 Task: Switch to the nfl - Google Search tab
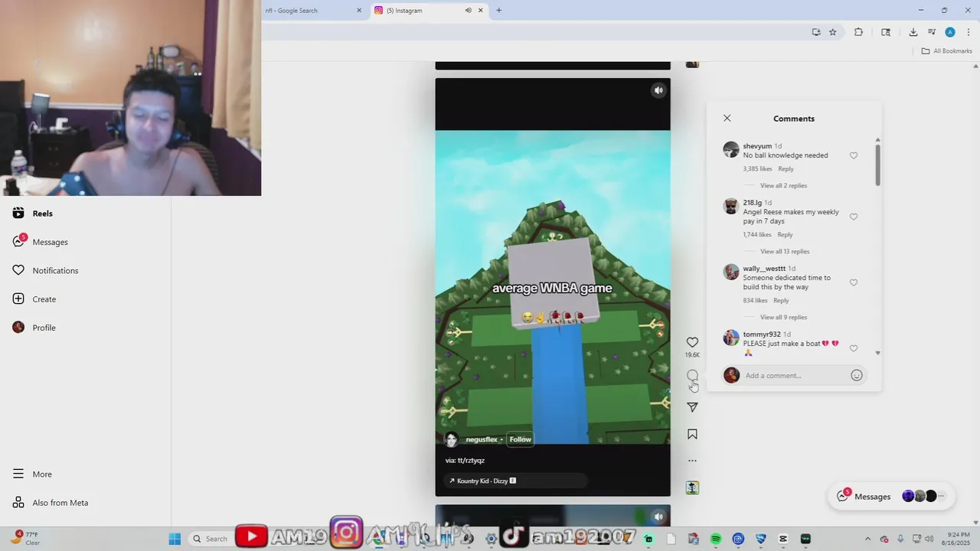click(x=309, y=10)
